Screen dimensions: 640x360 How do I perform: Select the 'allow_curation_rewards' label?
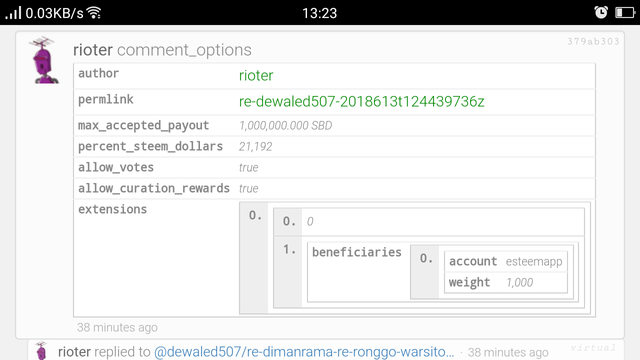(x=154, y=188)
